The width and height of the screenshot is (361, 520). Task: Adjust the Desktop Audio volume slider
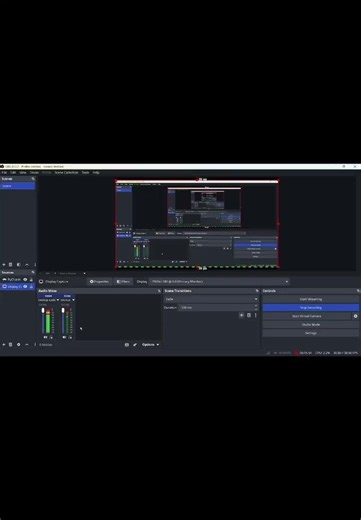coord(43,320)
